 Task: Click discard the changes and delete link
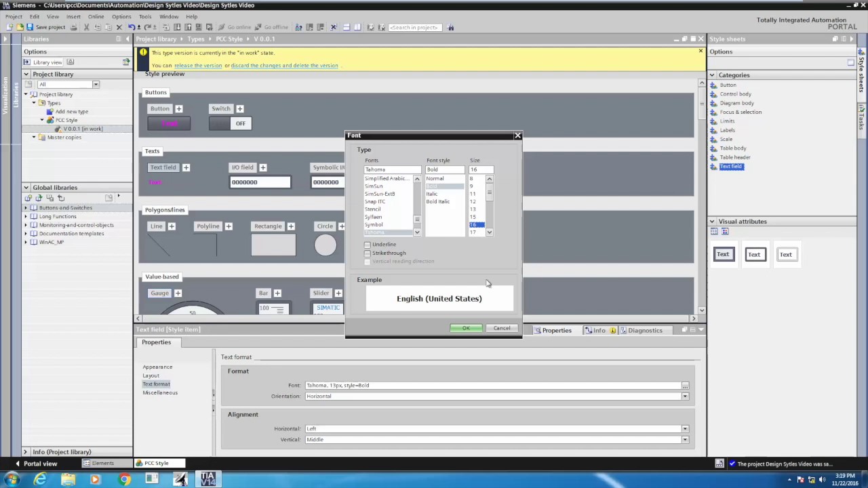pyautogui.click(x=284, y=66)
